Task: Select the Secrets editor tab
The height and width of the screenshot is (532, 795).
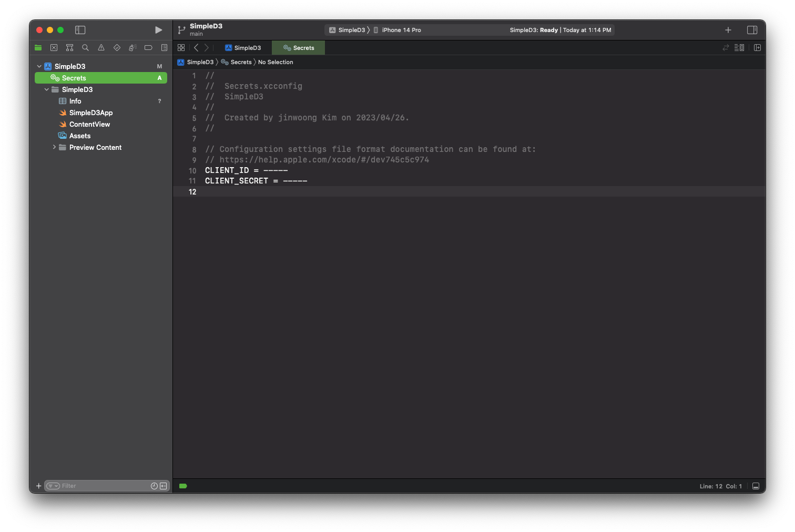Action: point(299,48)
